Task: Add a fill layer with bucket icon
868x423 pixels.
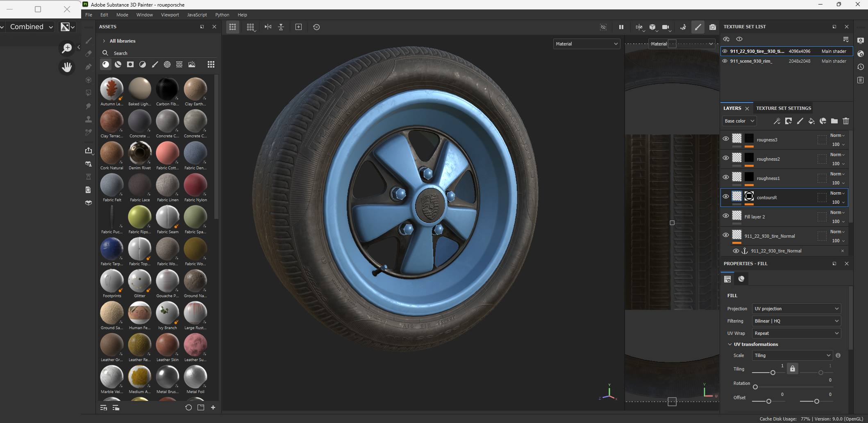Action: [811, 121]
